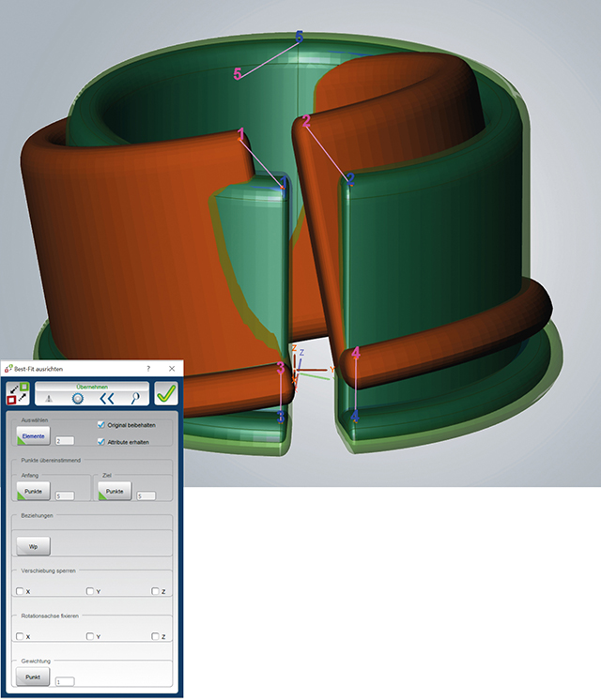Click the double left chevron icon

click(x=107, y=398)
